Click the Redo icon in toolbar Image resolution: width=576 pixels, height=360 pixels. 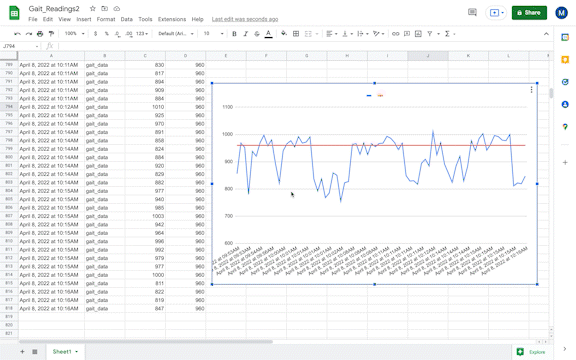point(28,34)
